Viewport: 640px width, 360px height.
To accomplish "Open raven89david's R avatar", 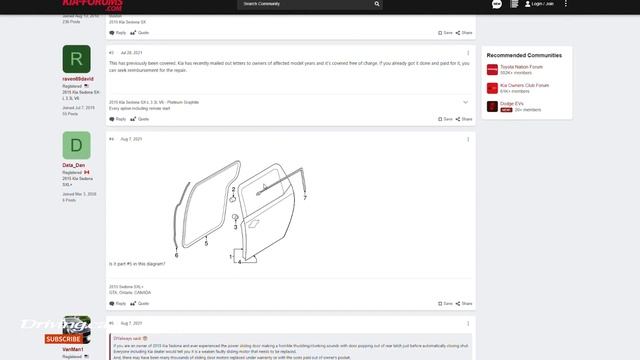I will pos(76,59).
